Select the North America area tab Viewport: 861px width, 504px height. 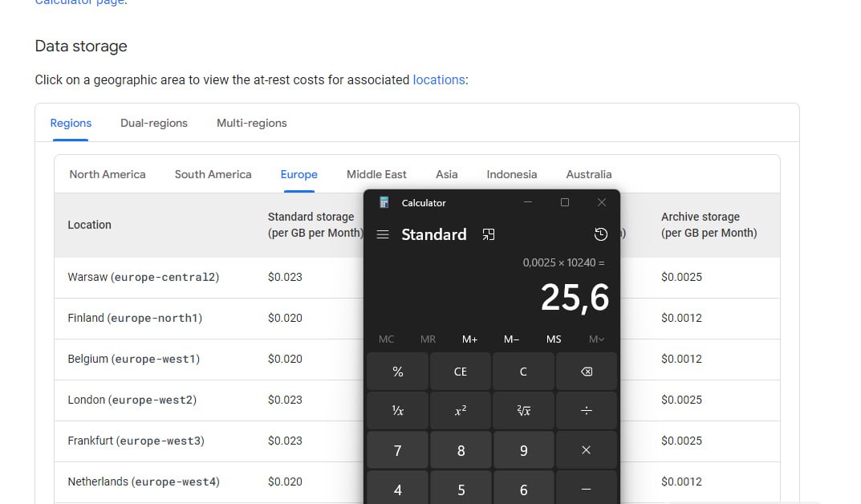108,175
